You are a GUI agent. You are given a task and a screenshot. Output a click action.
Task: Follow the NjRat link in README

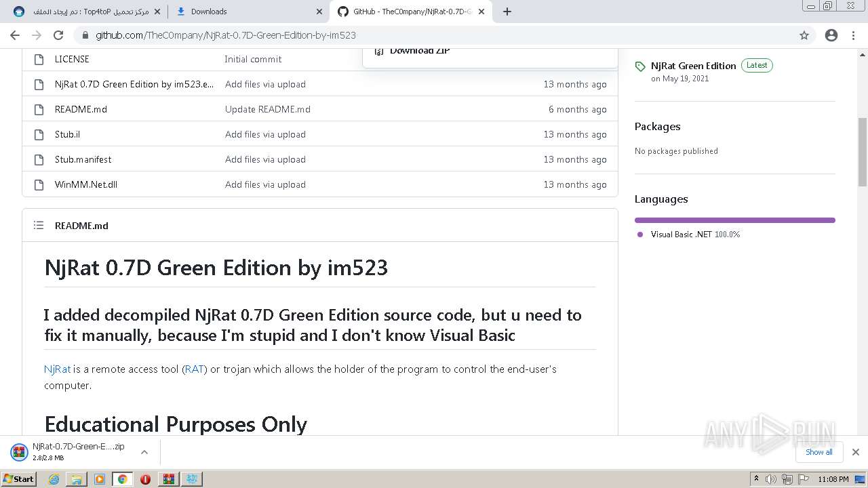click(57, 369)
